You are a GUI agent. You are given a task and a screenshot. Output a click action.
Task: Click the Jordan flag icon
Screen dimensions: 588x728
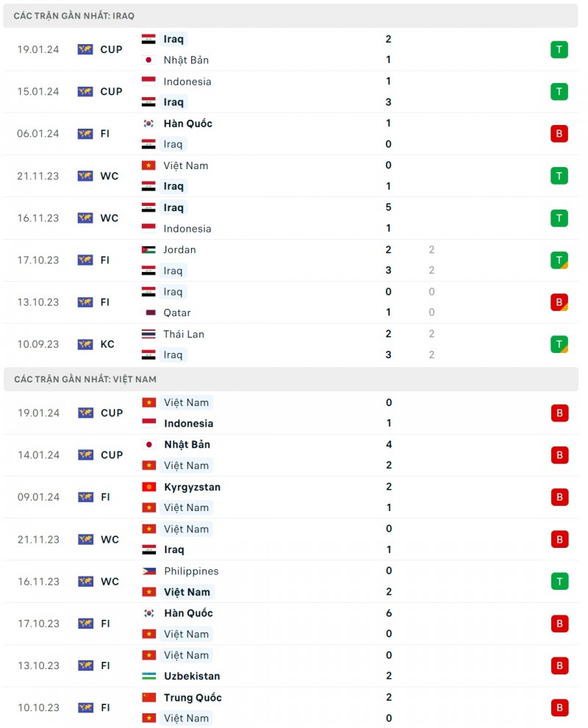pyautogui.click(x=148, y=250)
